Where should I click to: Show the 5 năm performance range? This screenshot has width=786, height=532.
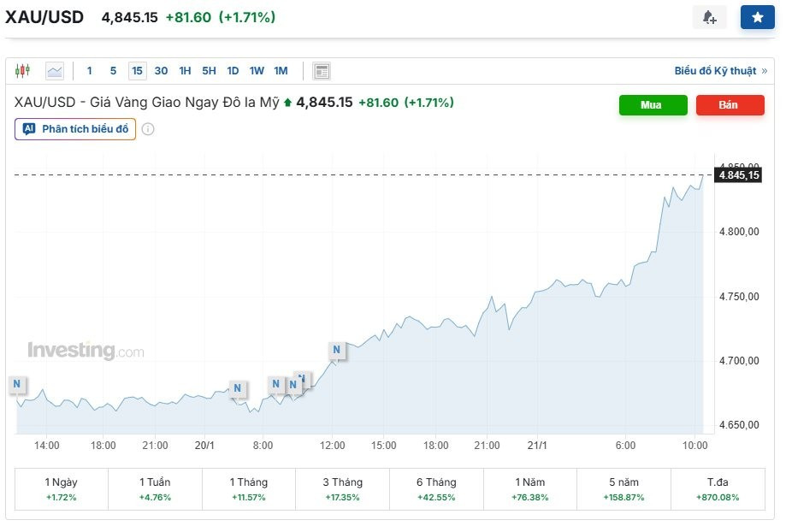[624, 489]
